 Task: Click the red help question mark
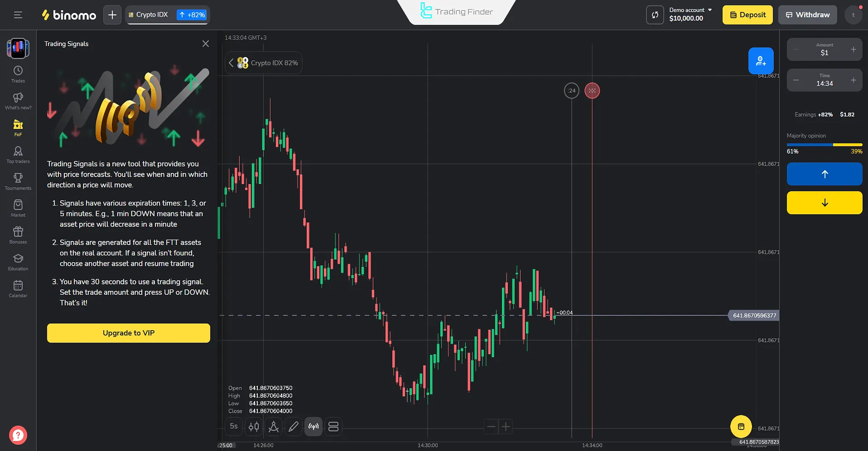[18, 436]
